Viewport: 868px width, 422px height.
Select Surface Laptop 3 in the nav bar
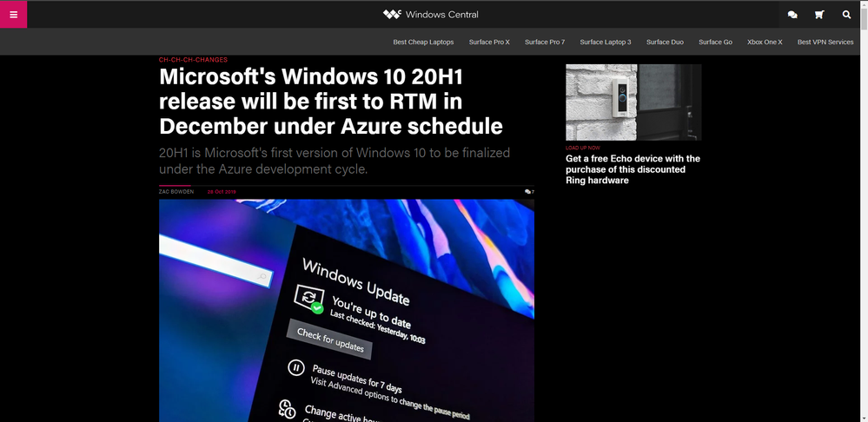pos(606,42)
